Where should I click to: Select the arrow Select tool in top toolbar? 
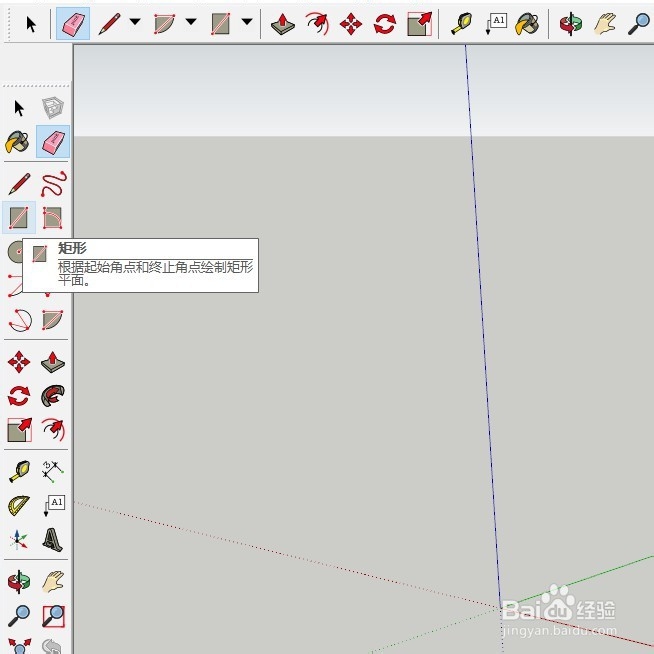(x=31, y=24)
